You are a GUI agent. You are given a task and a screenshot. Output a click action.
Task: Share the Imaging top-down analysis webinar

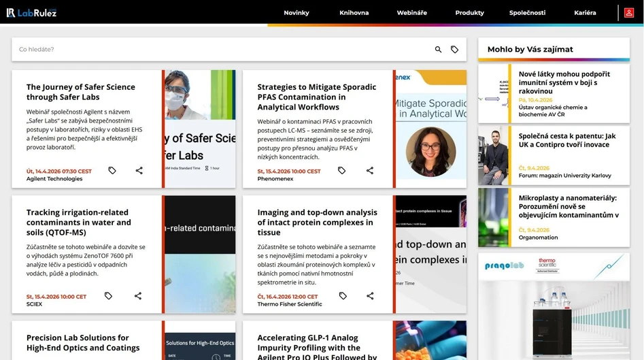click(370, 295)
